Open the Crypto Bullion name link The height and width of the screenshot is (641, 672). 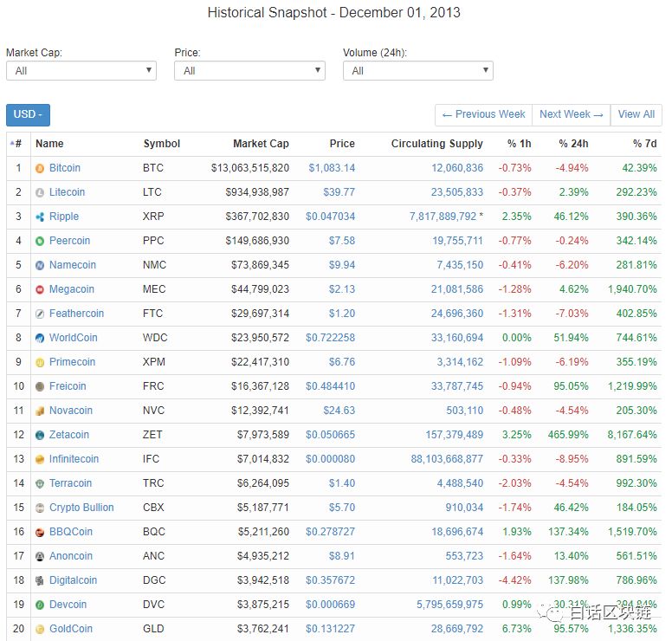tap(81, 508)
